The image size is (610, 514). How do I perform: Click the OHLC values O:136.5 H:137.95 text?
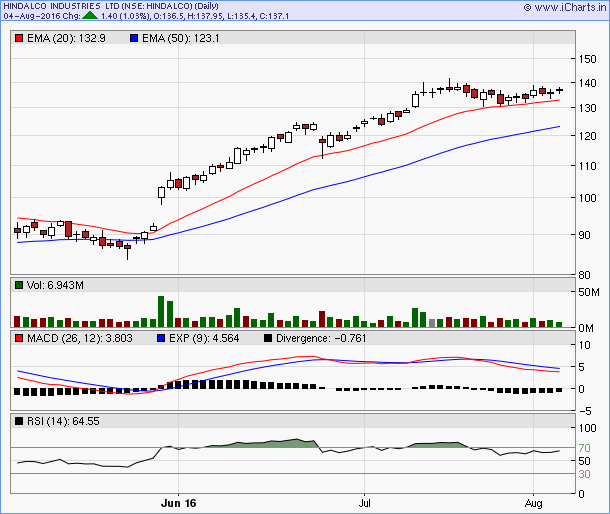[187, 16]
